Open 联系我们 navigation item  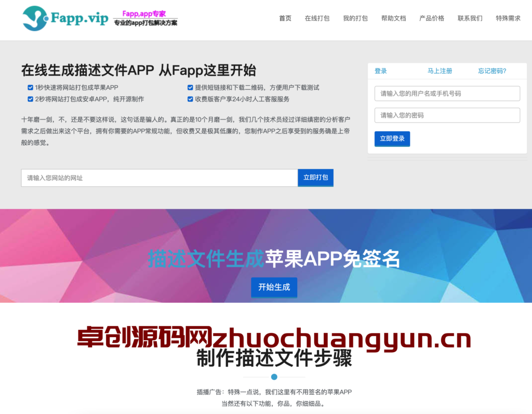click(470, 18)
